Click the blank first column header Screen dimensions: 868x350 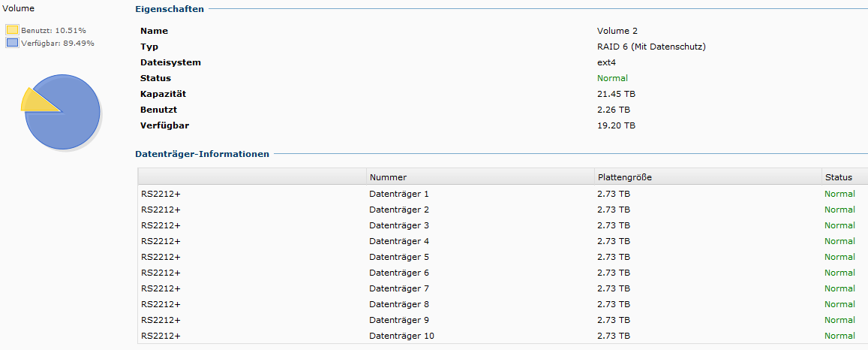252,177
